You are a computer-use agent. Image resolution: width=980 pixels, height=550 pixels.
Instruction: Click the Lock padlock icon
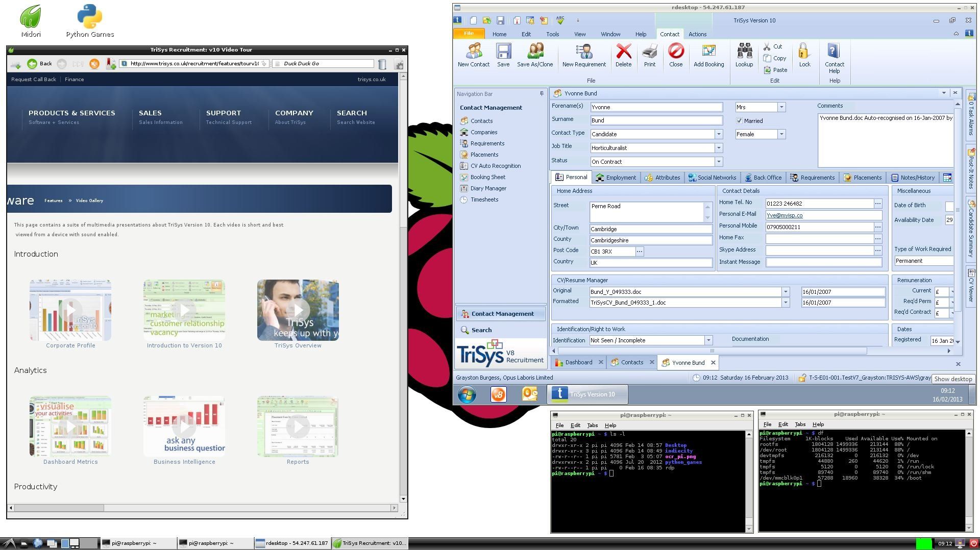(x=804, y=55)
